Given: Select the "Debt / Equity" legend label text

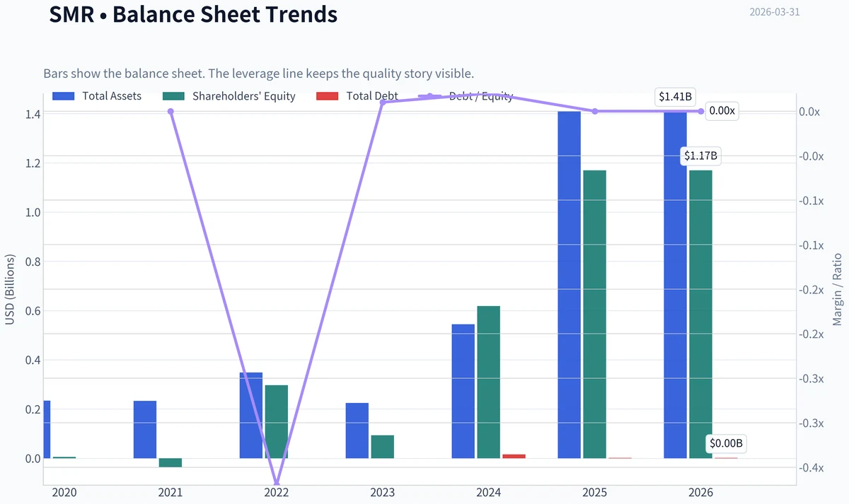Looking at the screenshot, I should pyautogui.click(x=481, y=96).
